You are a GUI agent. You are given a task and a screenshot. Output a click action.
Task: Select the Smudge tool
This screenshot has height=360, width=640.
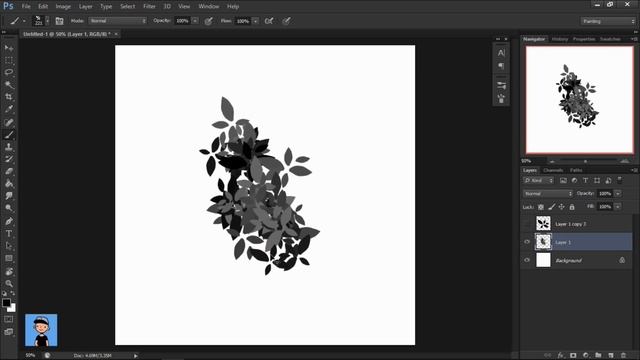(9, 196)
